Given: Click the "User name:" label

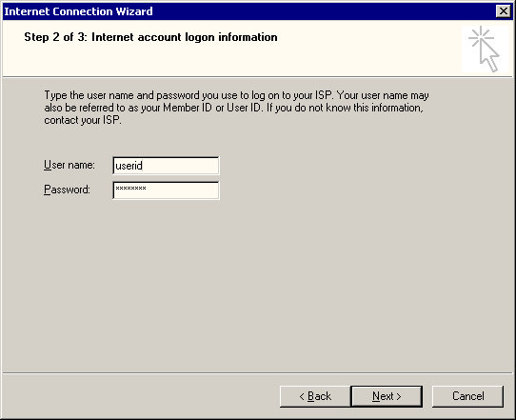Looking at the screenshot, I should pyautogui.click(x=69, y=165).
